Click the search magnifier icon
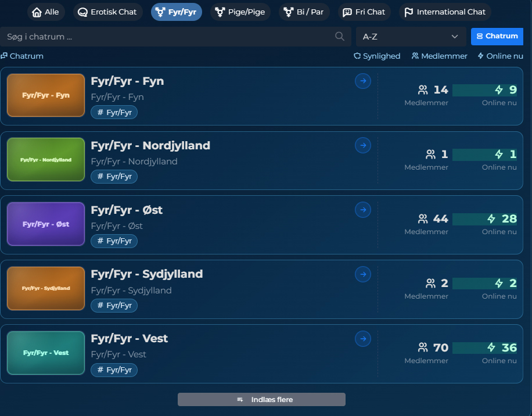The width and height of the screenshot is (532, 416). pos(339,36)
